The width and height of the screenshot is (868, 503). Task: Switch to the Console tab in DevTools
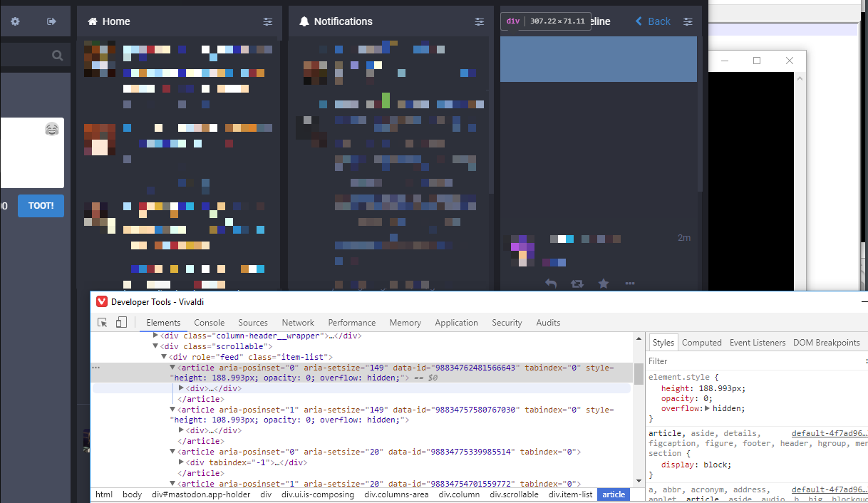click(209, 322)
